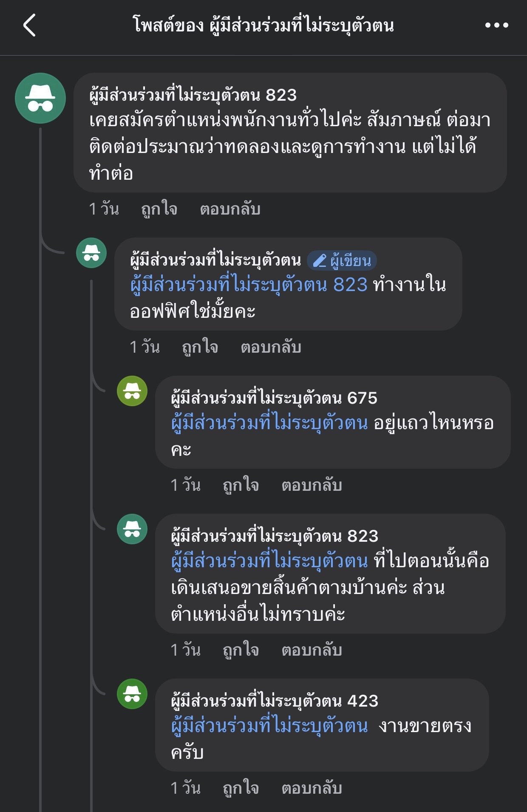Tap the olive avatar of participant 675
This screenshot has height=812, width=527.
pyautogui.click(x=132, y=391)
